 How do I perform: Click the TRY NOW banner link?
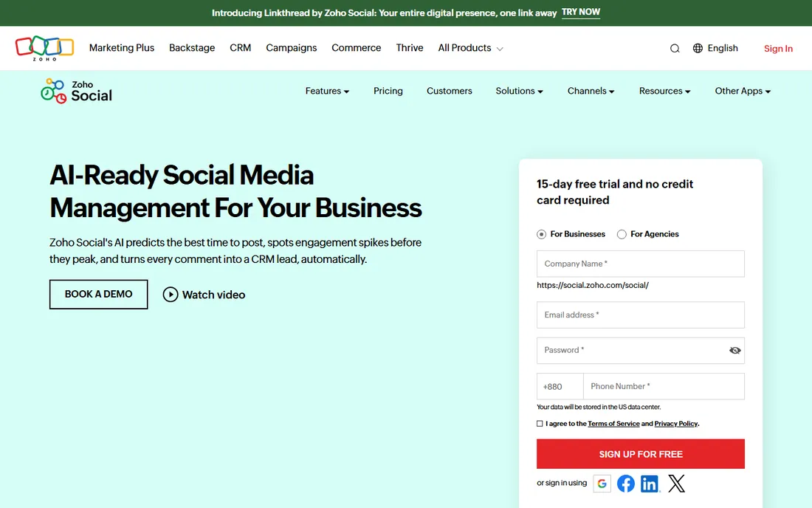(580, 13)
